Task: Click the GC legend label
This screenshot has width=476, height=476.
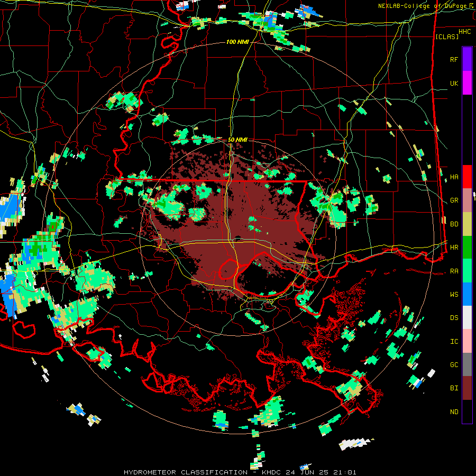Action: [x=454, y=365]
